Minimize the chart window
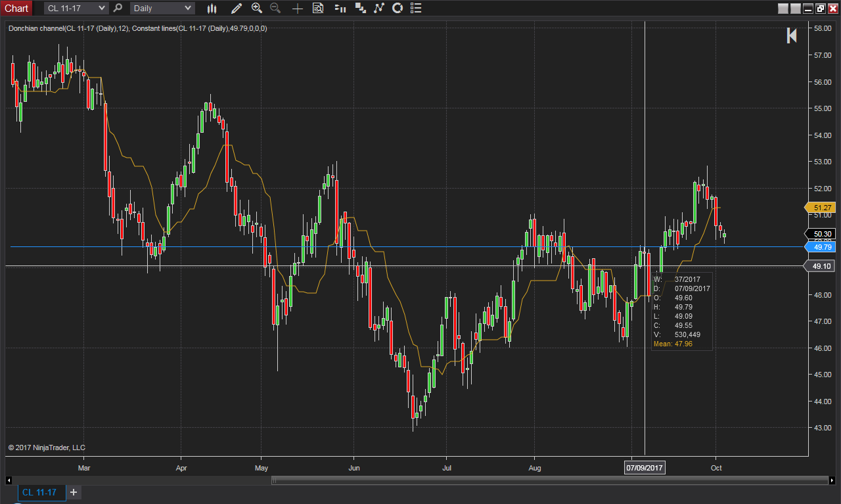This screenshot has width=841, height=504. click(x=808, y=9)
